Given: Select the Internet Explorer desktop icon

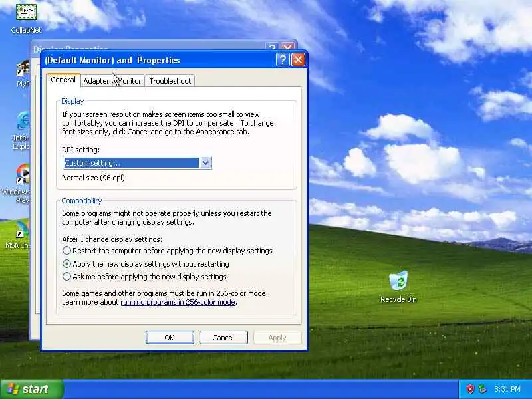Looking at the screenshot, I should tap(23, 130).
